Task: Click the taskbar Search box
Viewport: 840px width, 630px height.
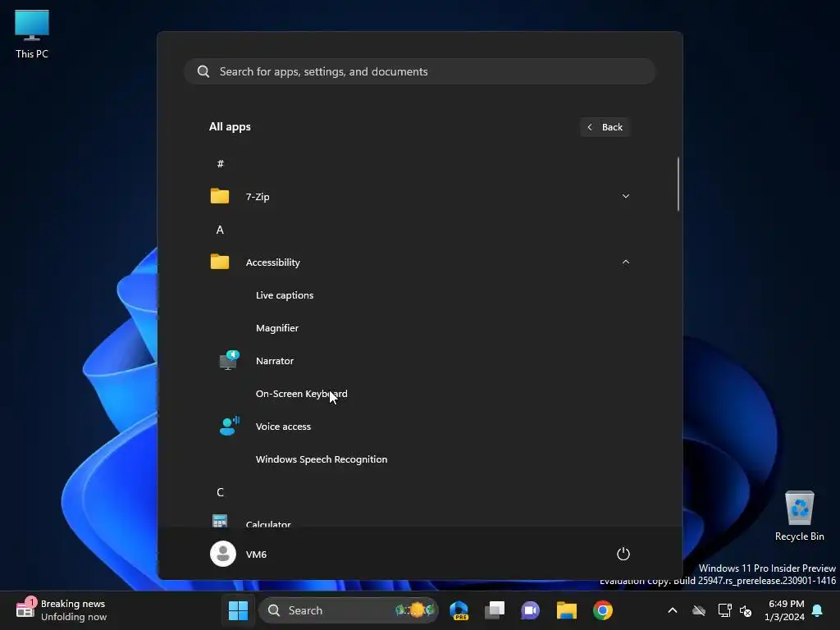Action: [x=348, y=610]
